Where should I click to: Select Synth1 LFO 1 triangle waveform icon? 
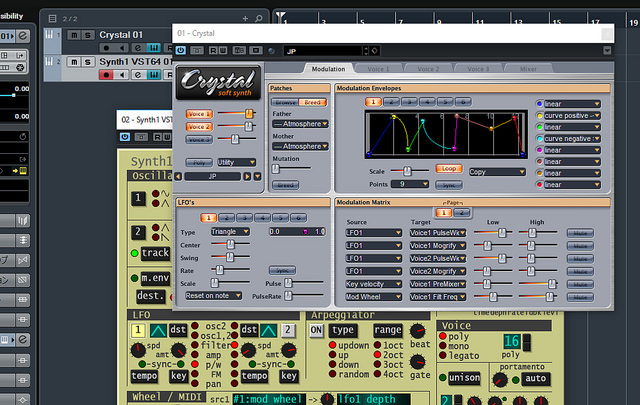pos(158,330)
